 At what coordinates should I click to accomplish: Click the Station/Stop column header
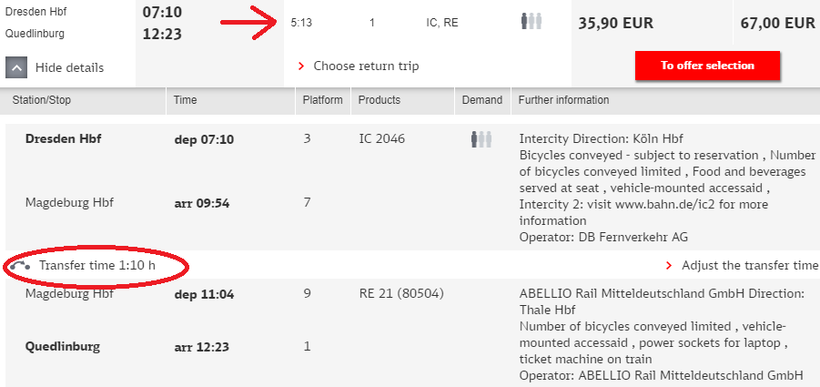pos(41,100)
